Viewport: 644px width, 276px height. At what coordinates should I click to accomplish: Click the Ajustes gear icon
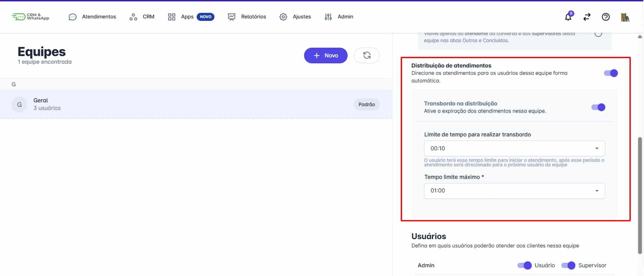pyautogui.click(x=283, y=17)
